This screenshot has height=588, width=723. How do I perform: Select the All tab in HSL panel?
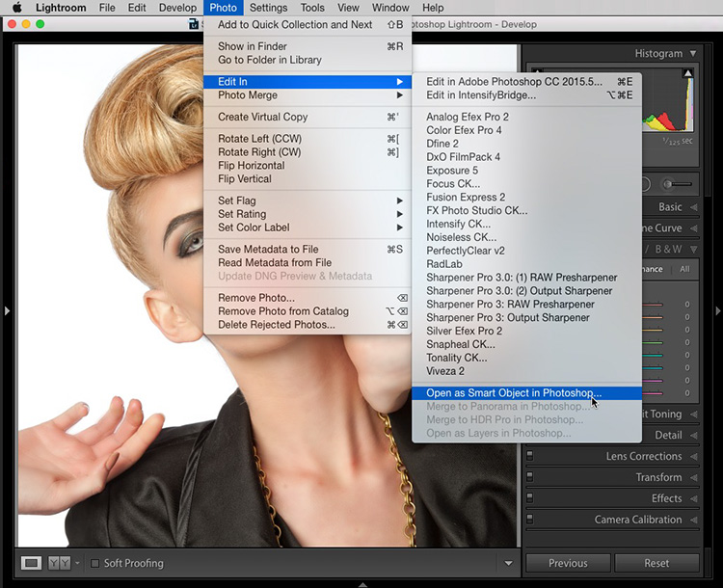point(684,269)
